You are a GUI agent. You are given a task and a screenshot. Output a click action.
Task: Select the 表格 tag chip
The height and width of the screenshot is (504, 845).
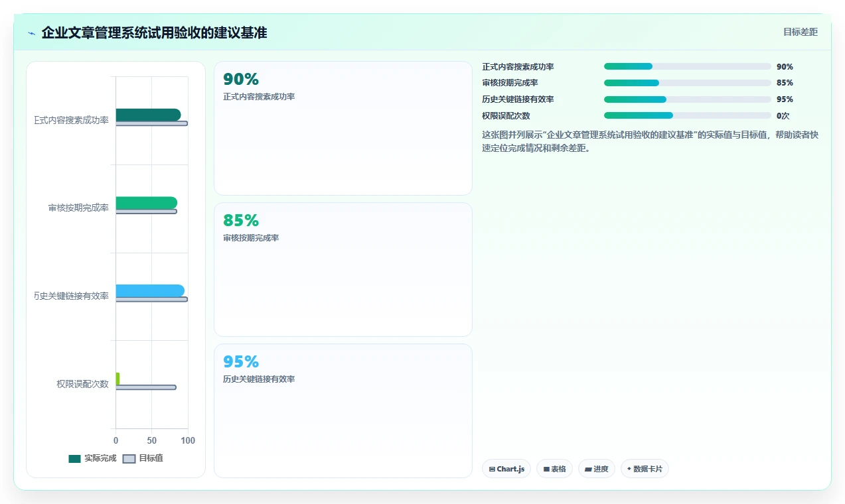(x=554, y=469)
